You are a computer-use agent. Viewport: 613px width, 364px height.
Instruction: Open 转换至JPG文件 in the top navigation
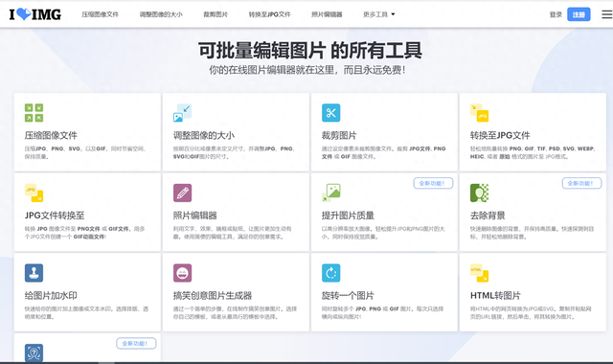coord(270,14)
